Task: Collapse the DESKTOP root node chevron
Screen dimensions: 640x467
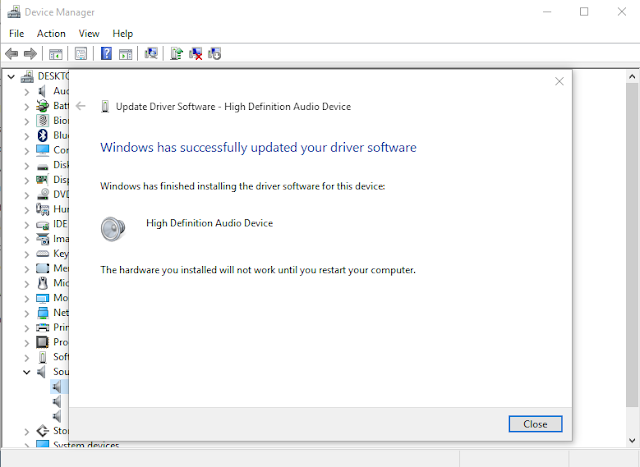Action: (11, 76)
